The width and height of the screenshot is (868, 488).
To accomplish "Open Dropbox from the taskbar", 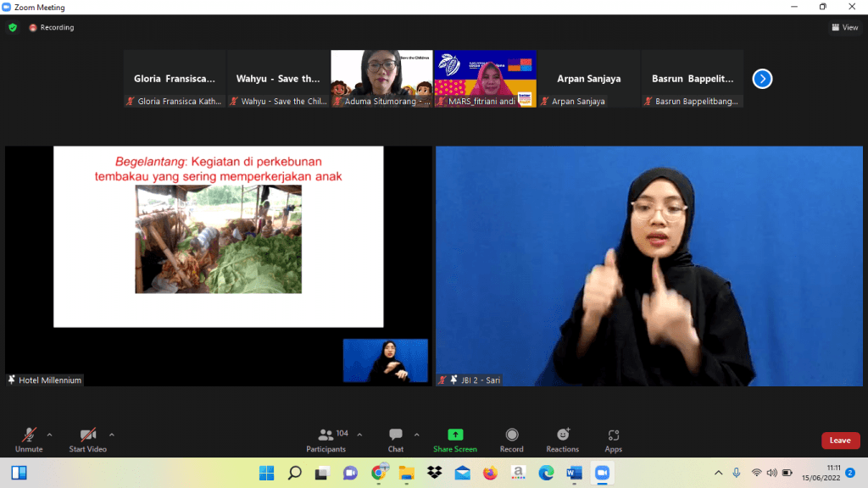I will click(435, 473).
